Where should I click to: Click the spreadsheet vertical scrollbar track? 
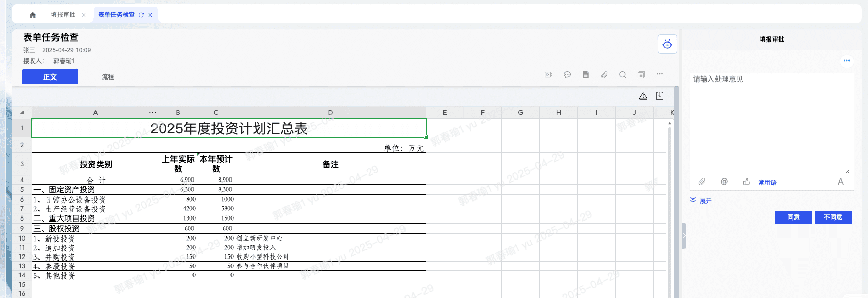click(670, 213)
